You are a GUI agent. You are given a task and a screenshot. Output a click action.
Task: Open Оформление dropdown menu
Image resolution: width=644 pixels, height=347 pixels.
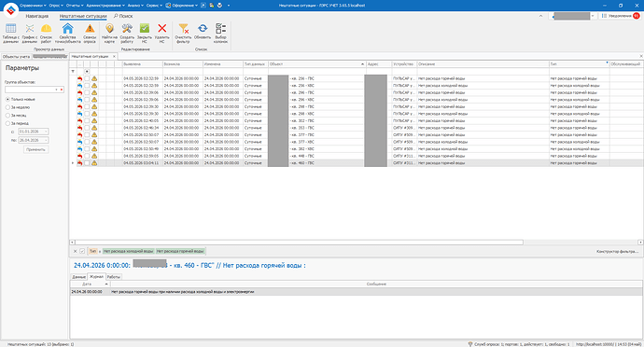(x=183, y=6)
